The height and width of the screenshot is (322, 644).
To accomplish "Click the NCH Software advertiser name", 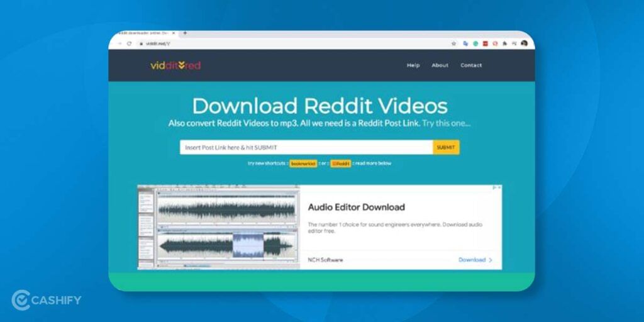I will click(x=325, y=260).
